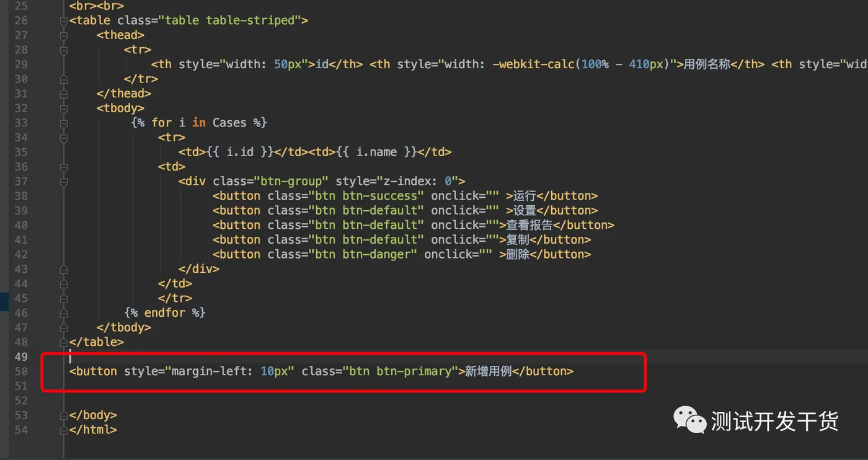868x460 pixels.
Task: Click the 运行 button label text
Action: pyautogui.click(x=525, y=196)
